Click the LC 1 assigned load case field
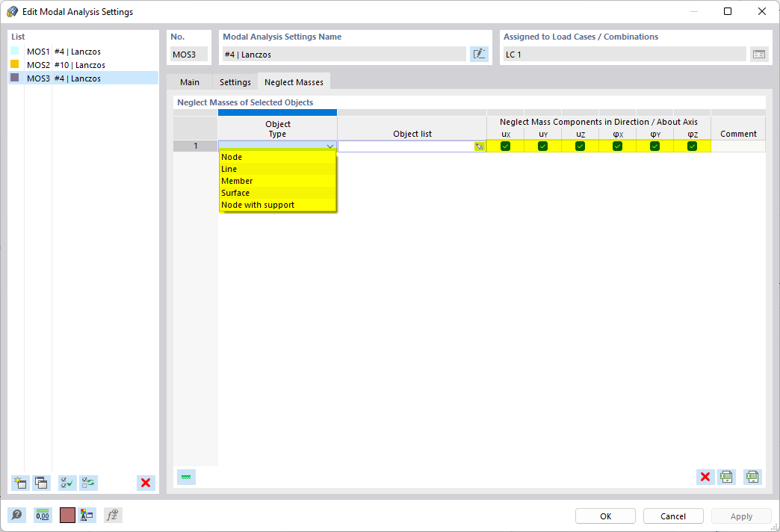Image resolution: width=780 pixels, height=532 pixels. click(625, 55)
